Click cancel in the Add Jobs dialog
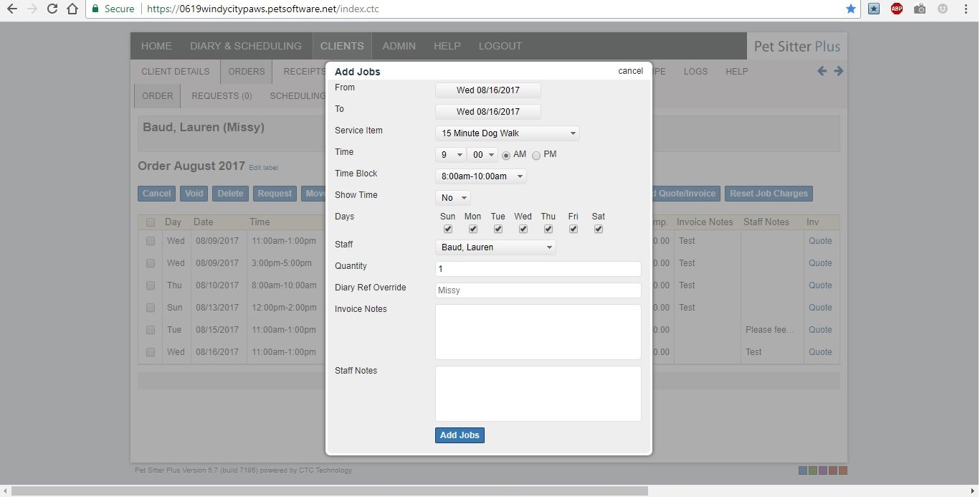The image size is (980, 497). tap(631, 71)
